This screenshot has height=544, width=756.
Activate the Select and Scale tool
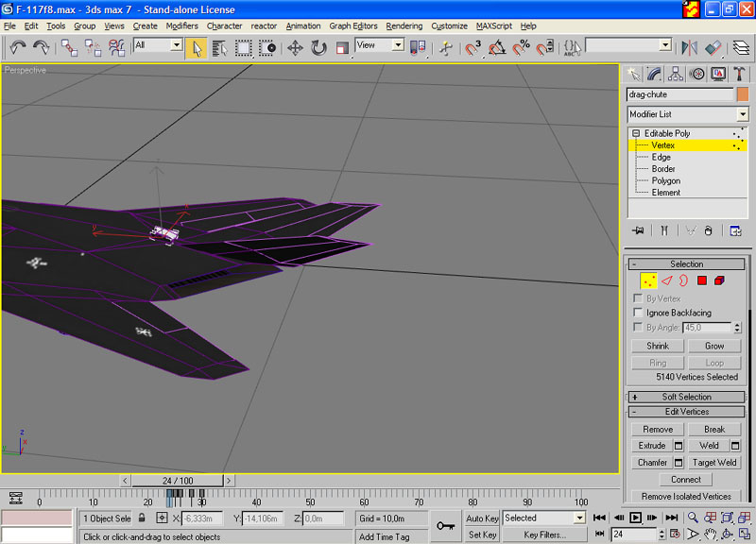tap(342, 48)
